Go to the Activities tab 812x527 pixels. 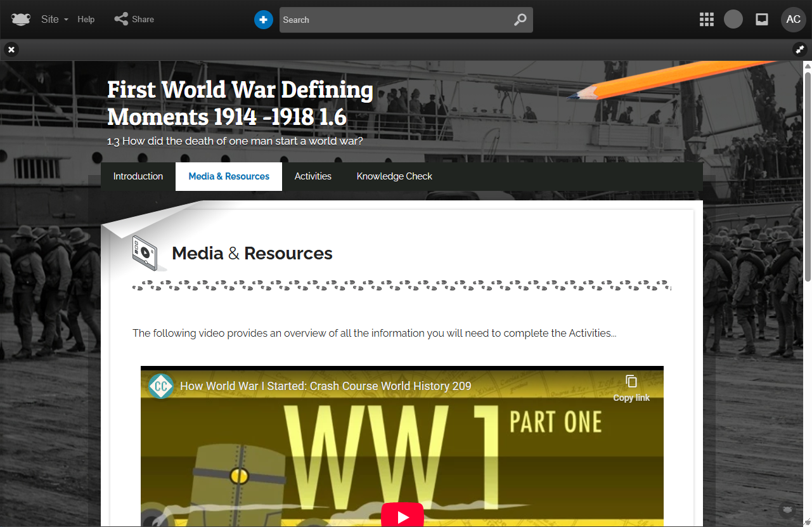313,176
